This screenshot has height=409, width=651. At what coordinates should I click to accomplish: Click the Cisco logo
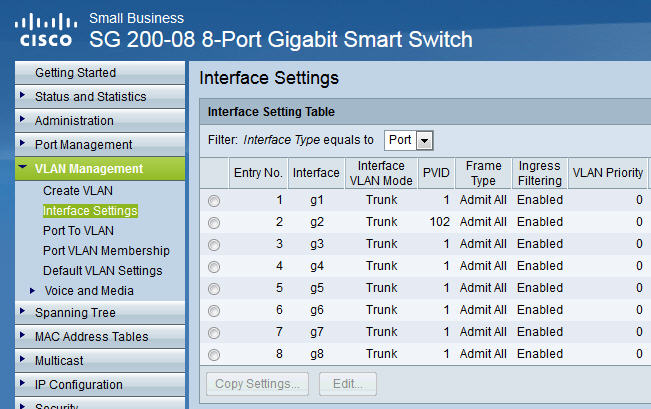(46, 30)
